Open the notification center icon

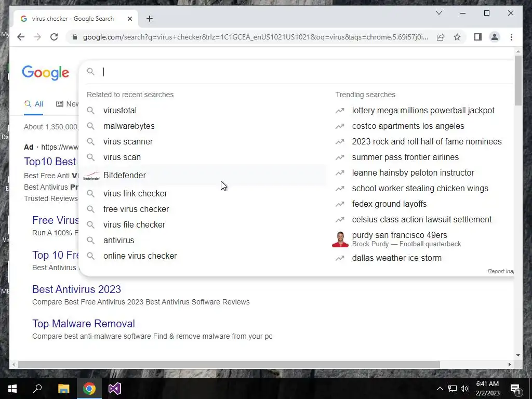tap(516, 389)
